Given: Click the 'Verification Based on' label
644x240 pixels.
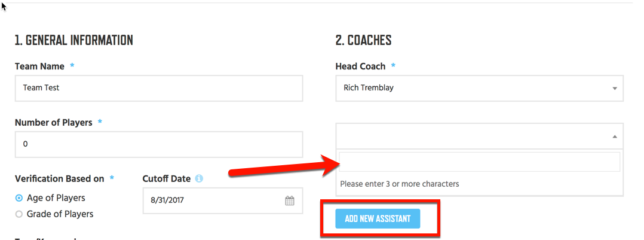Looking at the screenshot, I should click(59, 179).
